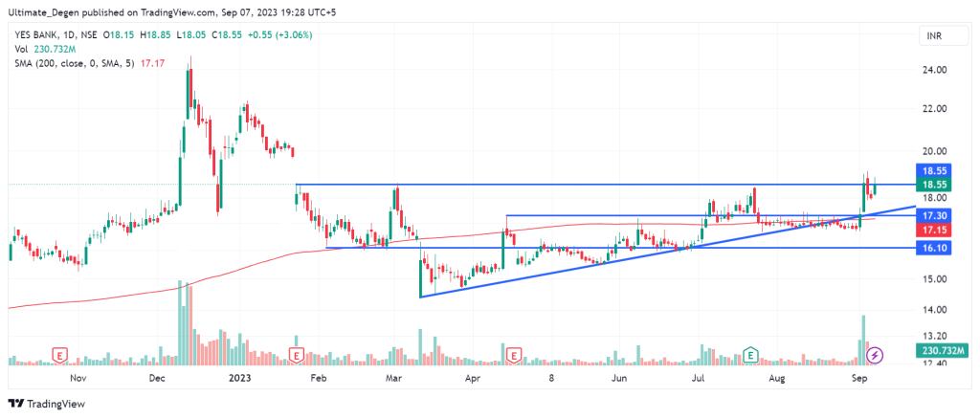Click the high value H18.85 in the header

[156, 35]
